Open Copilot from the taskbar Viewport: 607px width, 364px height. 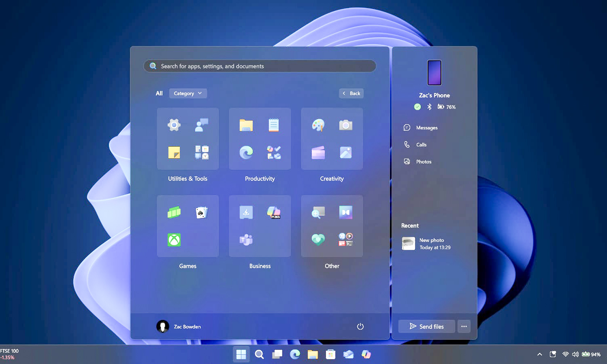(x=366, y=354)
